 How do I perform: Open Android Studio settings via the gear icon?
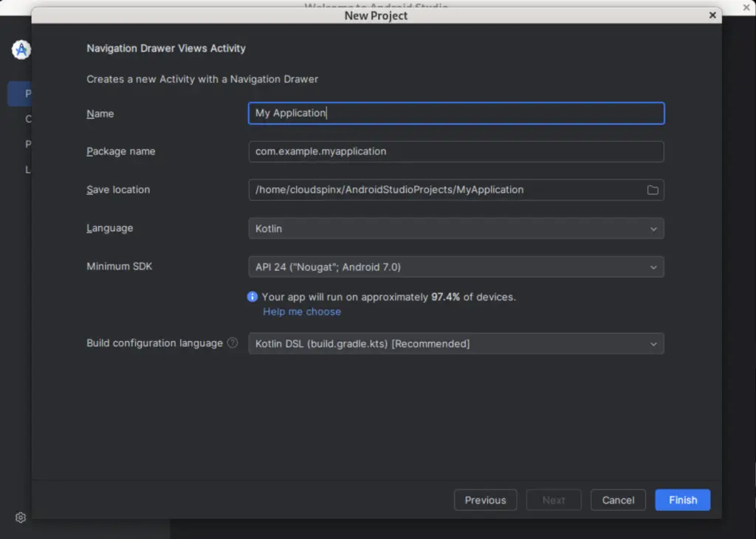(x=20, y=518)
